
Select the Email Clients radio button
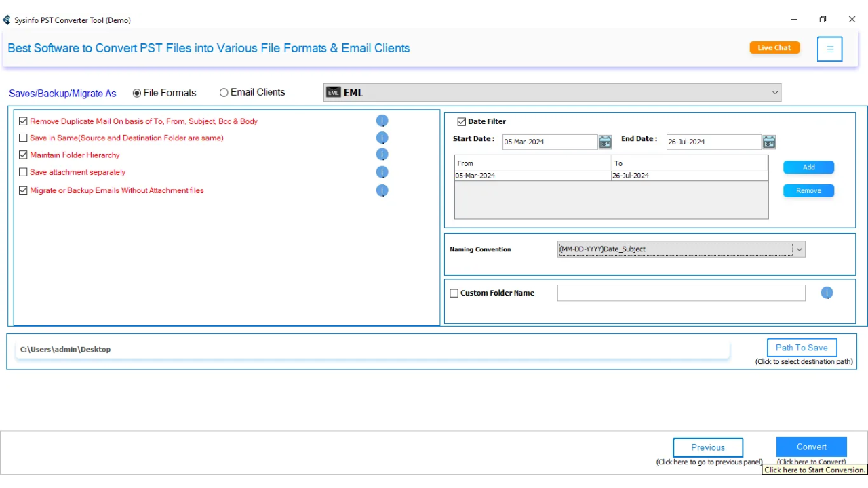(x=224, y=92)
